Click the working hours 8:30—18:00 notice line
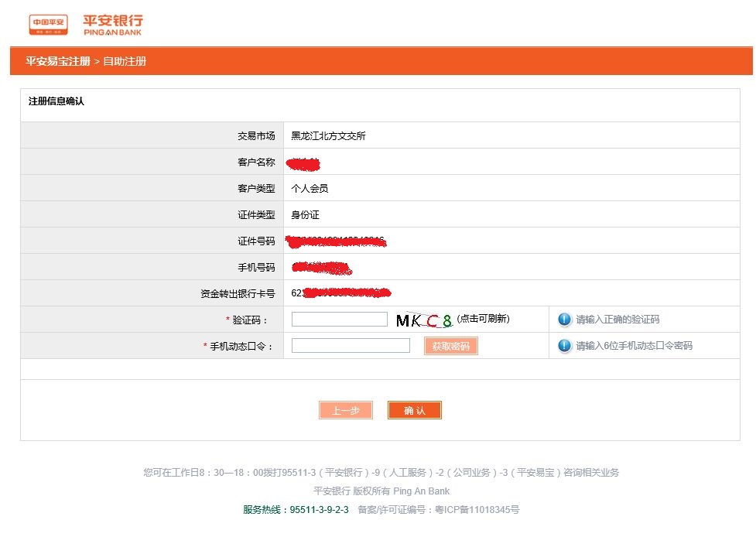Screen dimensions: 756x537 [381, 473]
